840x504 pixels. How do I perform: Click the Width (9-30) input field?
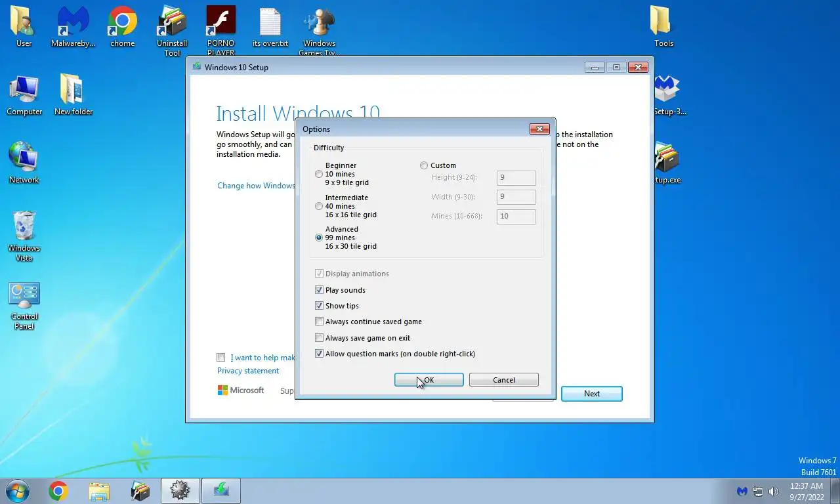click(516, 197)
